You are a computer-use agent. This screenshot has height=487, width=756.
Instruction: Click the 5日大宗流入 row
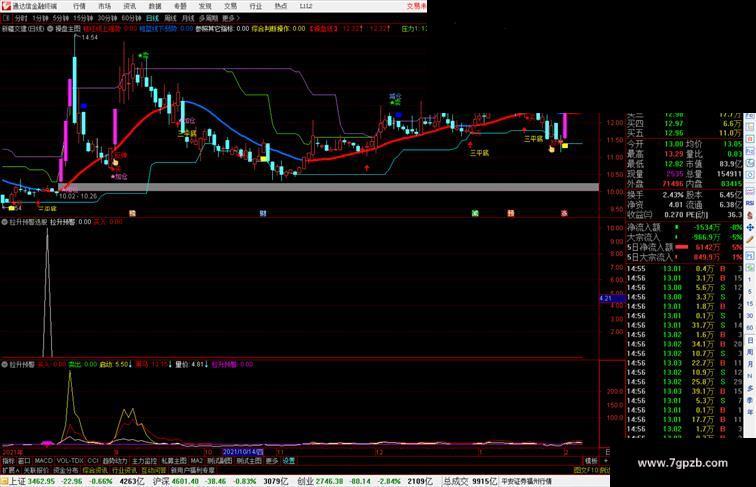coord(684,257)
